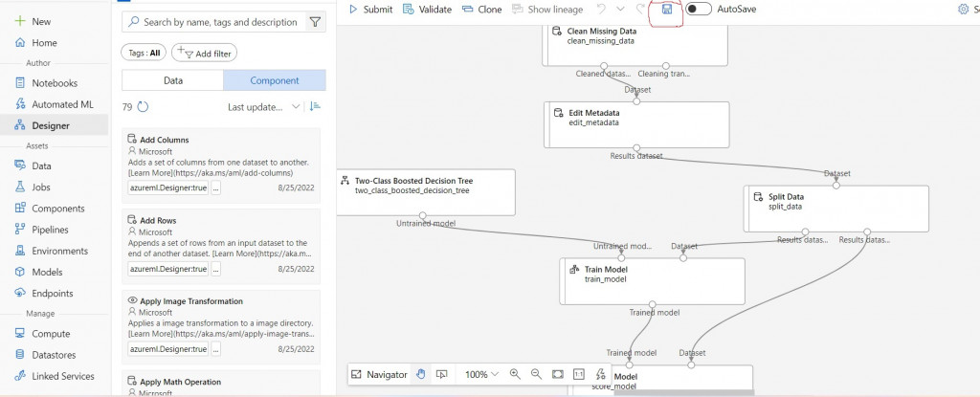
Task: Click the 1:1 actual size icon
Action: (579, 374)
